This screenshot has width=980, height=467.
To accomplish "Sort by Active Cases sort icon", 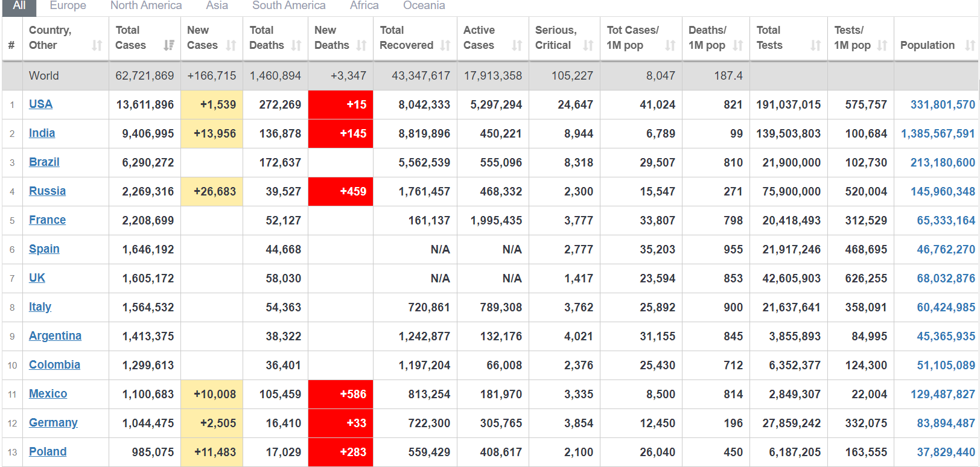I will pos(517,45).
